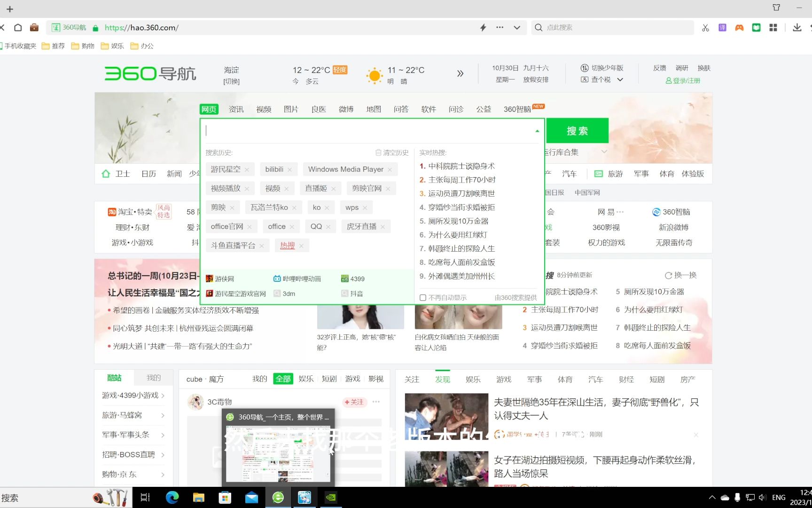Switch to the 视频 search category tab
Screen dimensions: 812x508
point(264,109)
